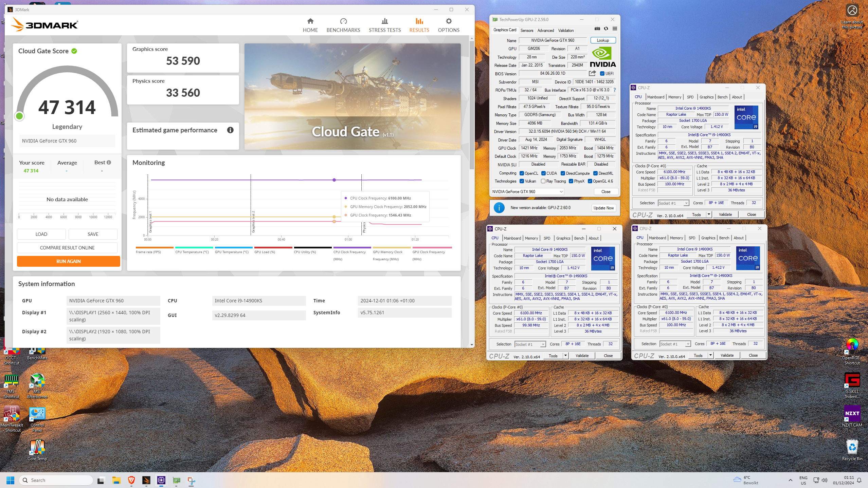Image resolution: width=868 pixels, height=488 pixels.
Task: Open the 3DMark HOME section
Action: (310, 25)
